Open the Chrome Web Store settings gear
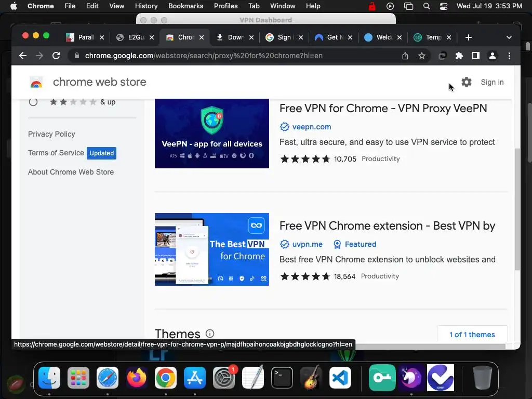Viewport: 532px width, 399px height. [467, 82]
